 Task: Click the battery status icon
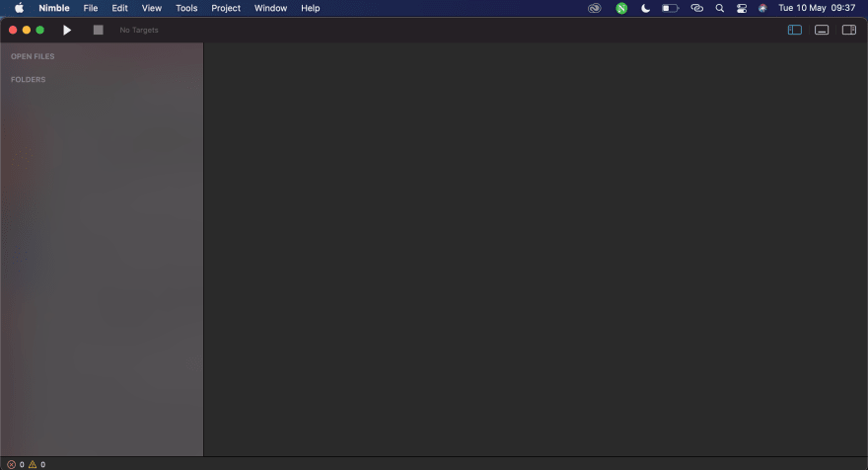[x=671, y=8]
